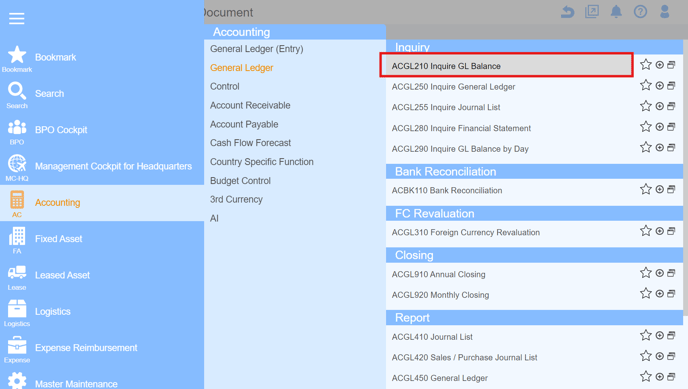Open ACBK110 Bank Reconciliation

click(447, 190)
